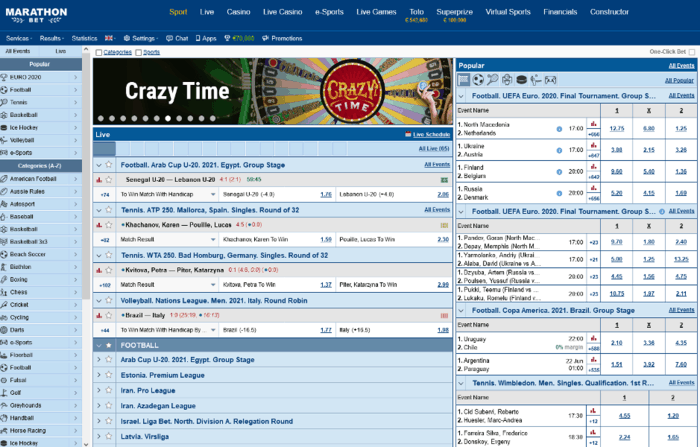Open live statistics for Senegal U-20 match
This screenshot has width=700, height=447.
point(99,180)
